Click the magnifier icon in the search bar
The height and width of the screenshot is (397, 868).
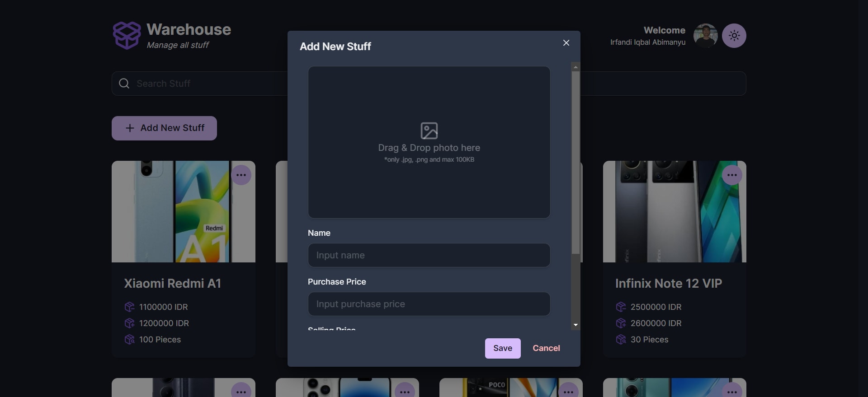[x=124, y=84]
